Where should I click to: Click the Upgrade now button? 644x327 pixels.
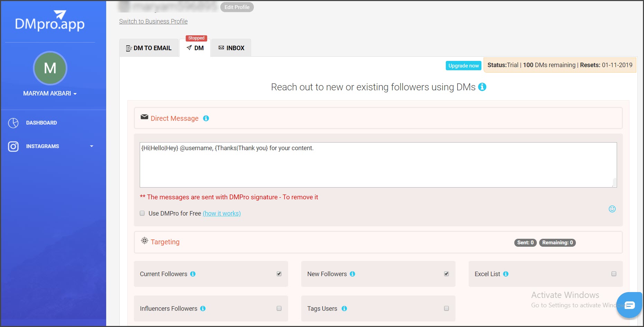[x=463, y=66]
